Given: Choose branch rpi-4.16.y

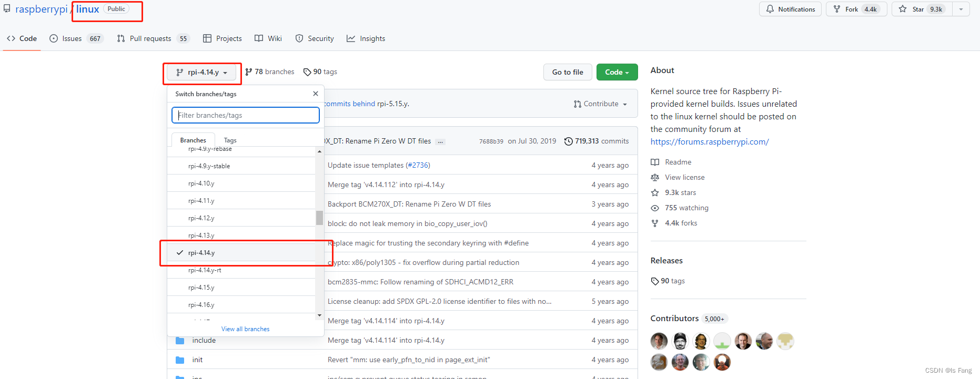Looking at the screenshot, I should [241, 305].
